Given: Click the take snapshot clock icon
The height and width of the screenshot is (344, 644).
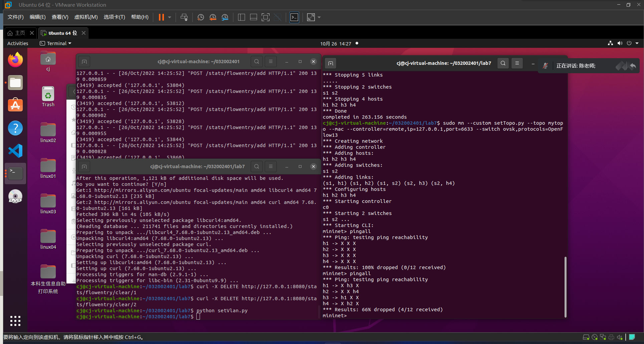Looking at the screenshot, I should [x=201, y=17].
